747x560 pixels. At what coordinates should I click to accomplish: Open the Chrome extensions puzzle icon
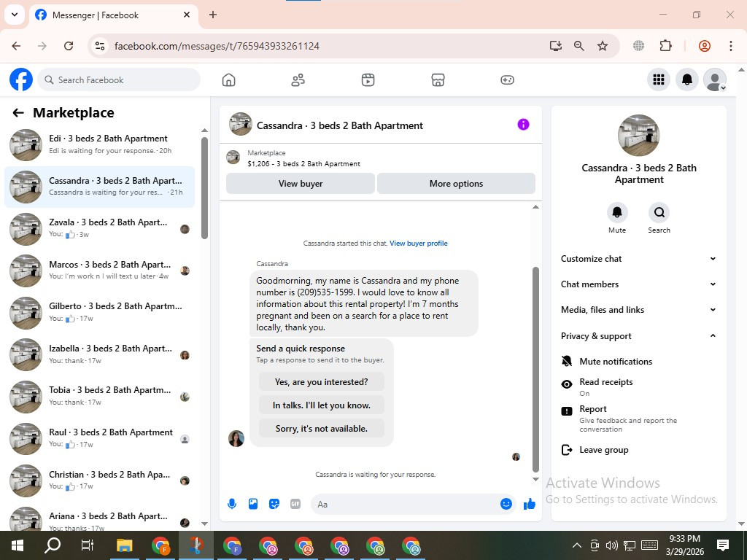(665, 46)
